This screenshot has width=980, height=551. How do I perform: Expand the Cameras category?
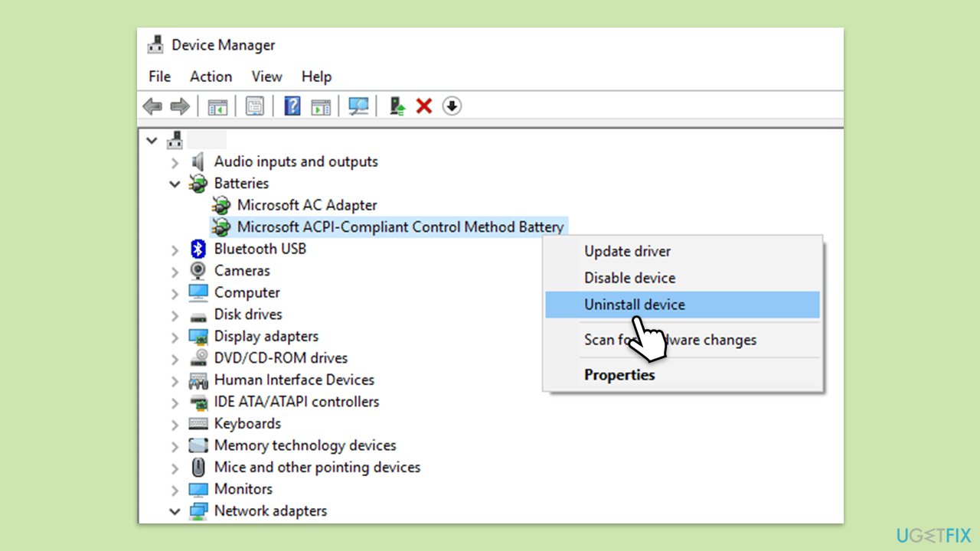[x=175, y=271]
